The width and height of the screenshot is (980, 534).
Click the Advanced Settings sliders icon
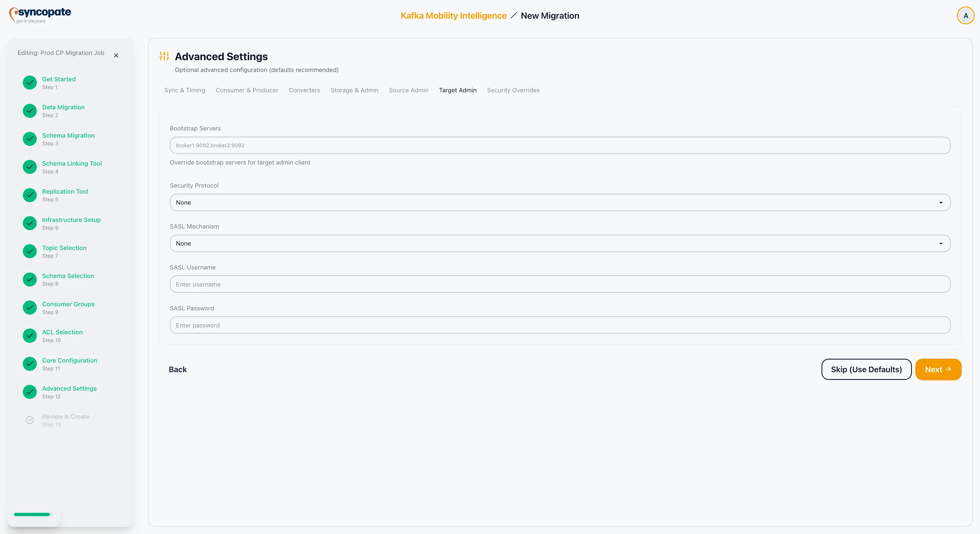click(164, 56)
